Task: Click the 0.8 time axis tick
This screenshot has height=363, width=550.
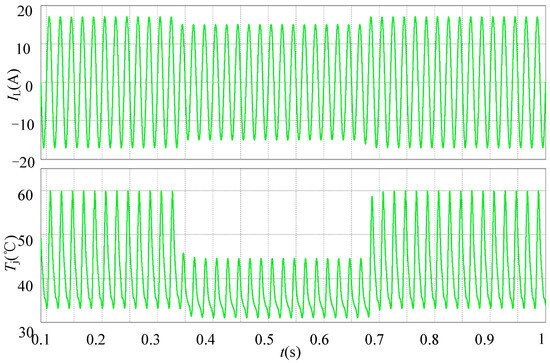Action: pyautogui.click(x=430, y=339)
